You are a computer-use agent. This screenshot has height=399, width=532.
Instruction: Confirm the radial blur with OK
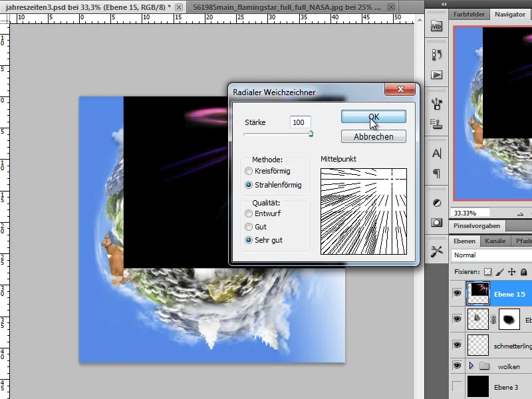tap(374, 117)
